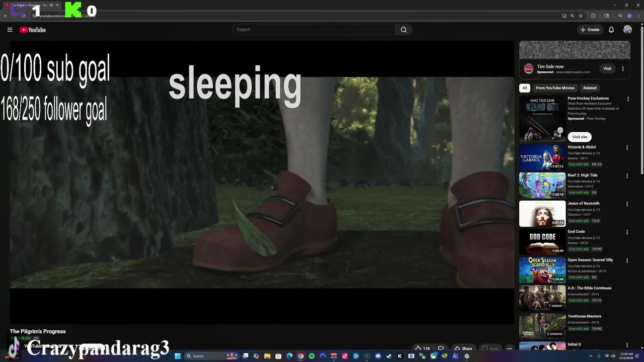Open Discord from the taskbar

(x=378, y=356)
